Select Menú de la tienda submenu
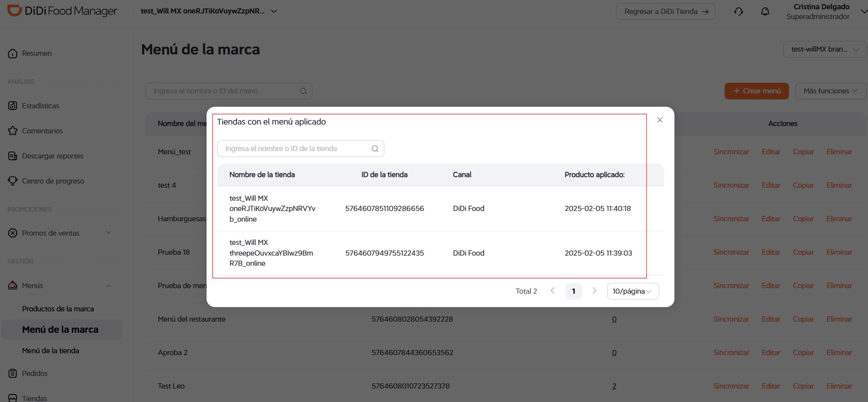Screen dimensions: 868x402 pyautogui.click(x=51, y=351)
